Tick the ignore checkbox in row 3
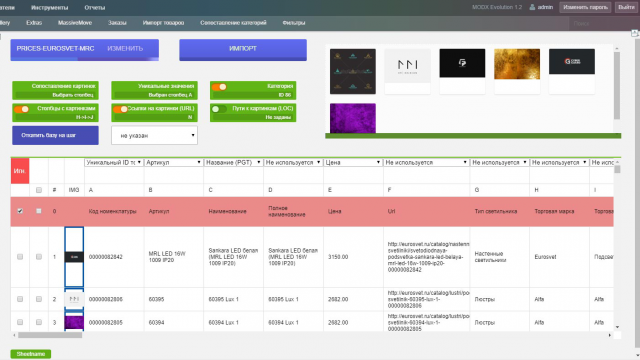Image resolution: width=640 pixels, height=360 pixels. coord(20,322)
